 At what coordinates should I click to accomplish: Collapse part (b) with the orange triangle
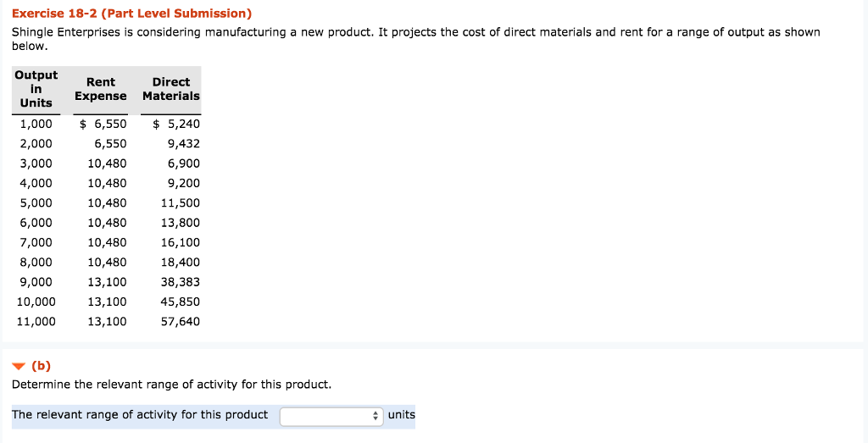click(x=18, y=367)
